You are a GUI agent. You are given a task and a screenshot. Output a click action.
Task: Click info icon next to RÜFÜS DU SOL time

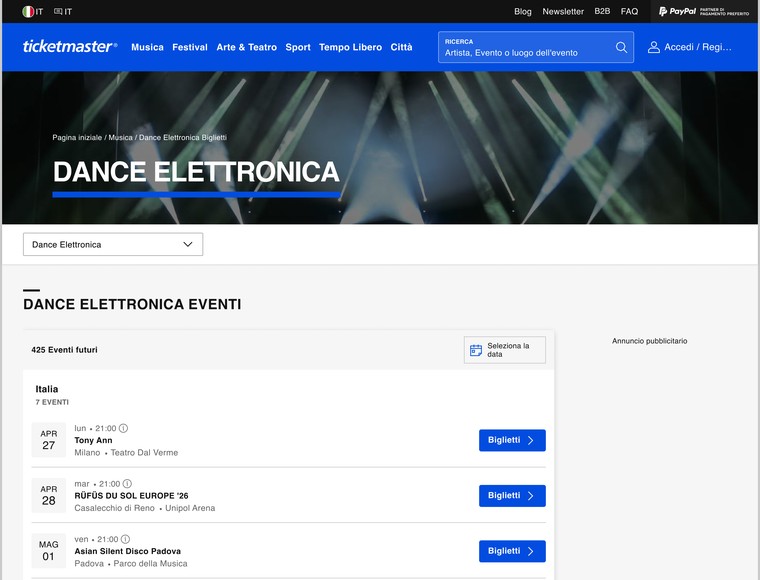tap(127, 484)
